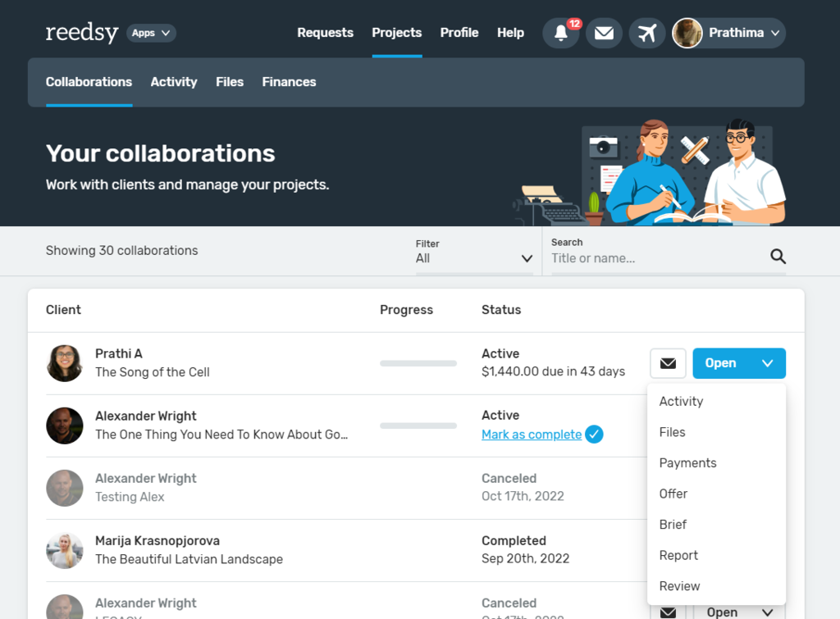Click the blue checkmark beside Mark as complete
The height and width of the screenshot is (619, 840).
pos(594,435)
